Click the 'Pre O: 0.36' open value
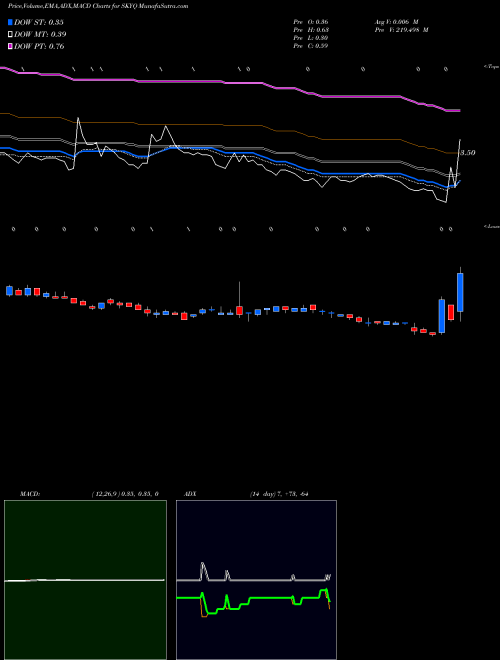The height and width of the screenshot is (660, 500). tap(311, 22)
